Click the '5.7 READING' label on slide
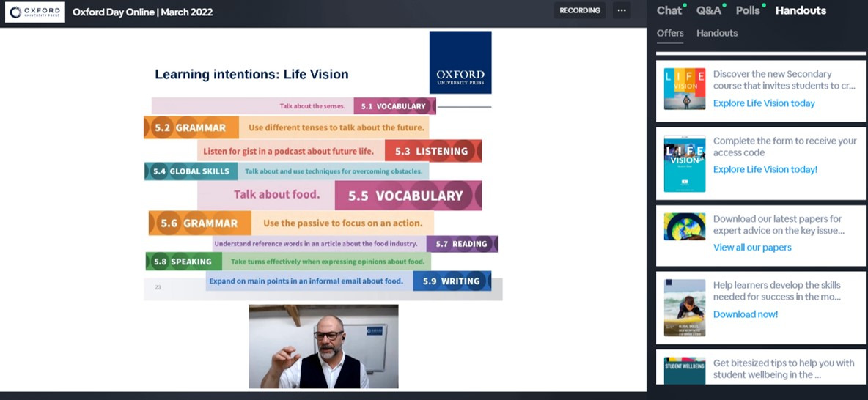Image resolution: width=868 pixels, height=400 pixels. [462, 244]
